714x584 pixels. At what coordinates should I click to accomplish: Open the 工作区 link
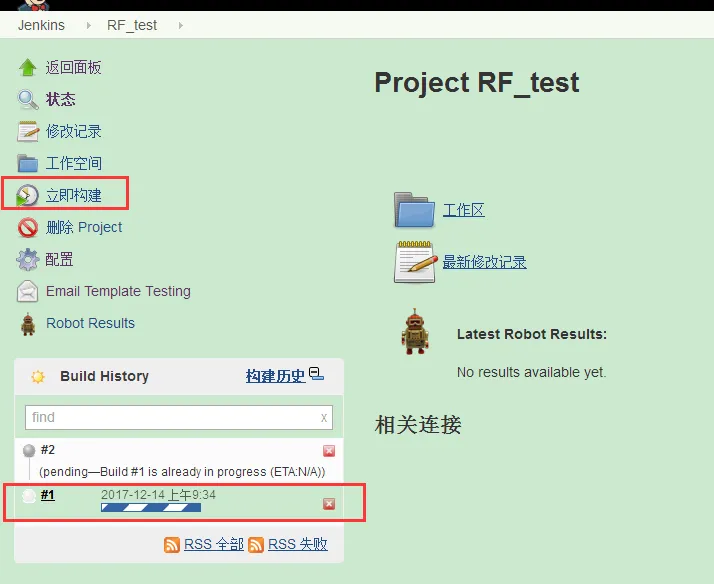[x=464, y=210]
